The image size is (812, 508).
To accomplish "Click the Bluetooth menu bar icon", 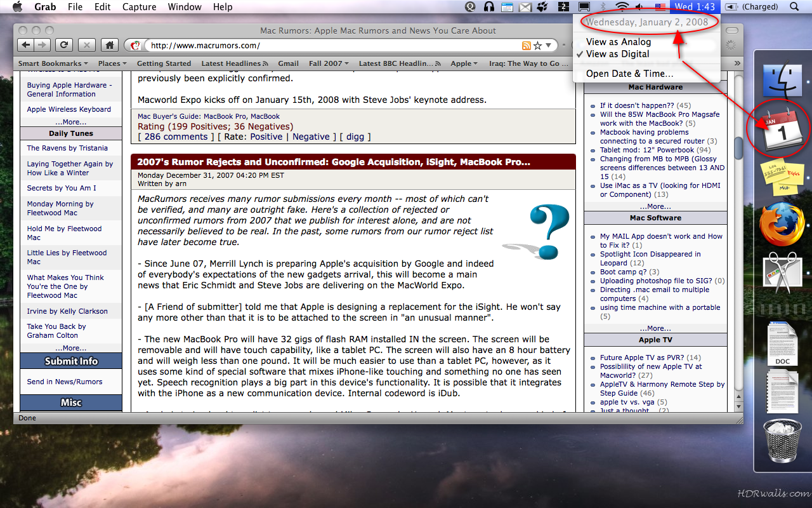I will coord(603,7).
